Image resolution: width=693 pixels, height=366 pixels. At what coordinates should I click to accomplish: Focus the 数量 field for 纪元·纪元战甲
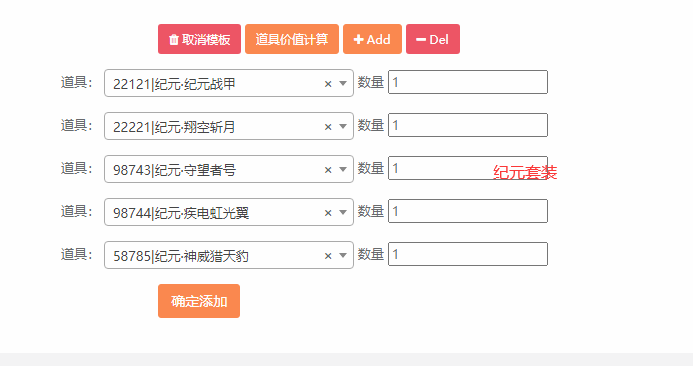[468, 82]
